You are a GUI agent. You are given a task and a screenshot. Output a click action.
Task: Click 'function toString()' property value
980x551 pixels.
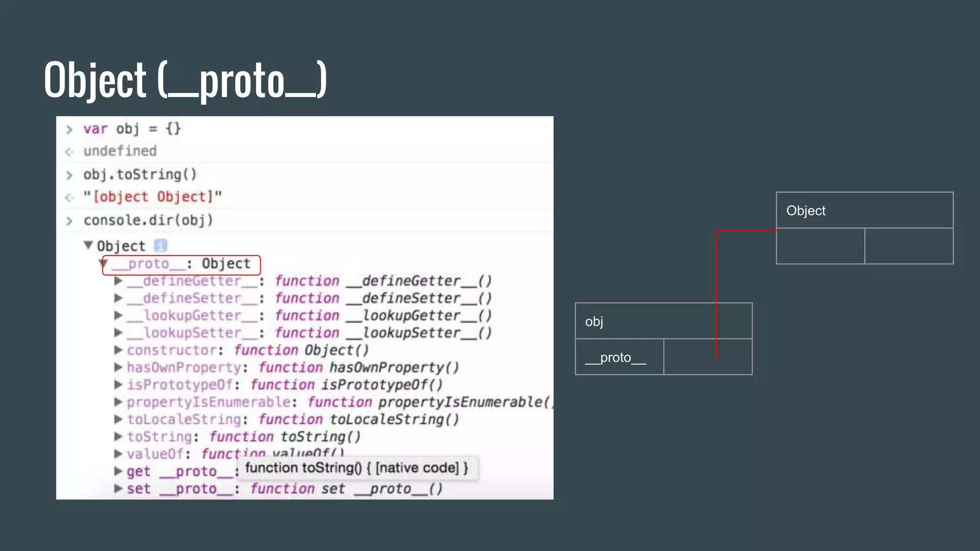285,436
